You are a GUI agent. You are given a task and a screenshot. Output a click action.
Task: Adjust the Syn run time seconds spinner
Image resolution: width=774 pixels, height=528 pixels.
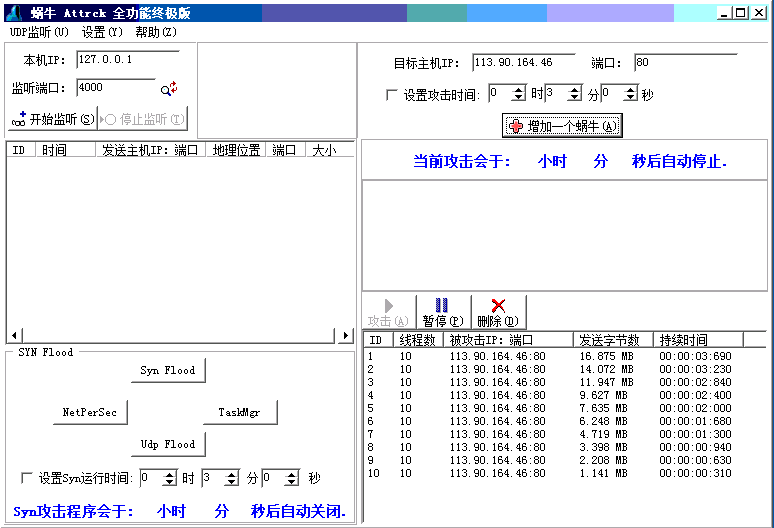(292, 478)
